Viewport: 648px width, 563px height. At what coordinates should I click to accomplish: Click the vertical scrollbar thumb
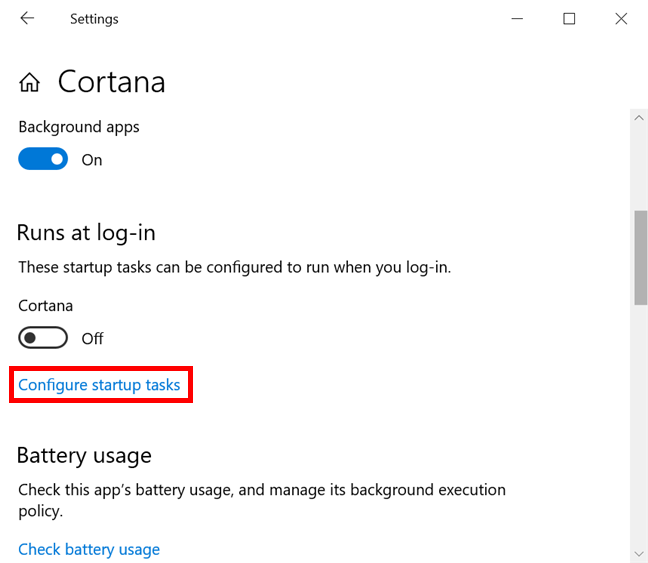click(639, 256)
